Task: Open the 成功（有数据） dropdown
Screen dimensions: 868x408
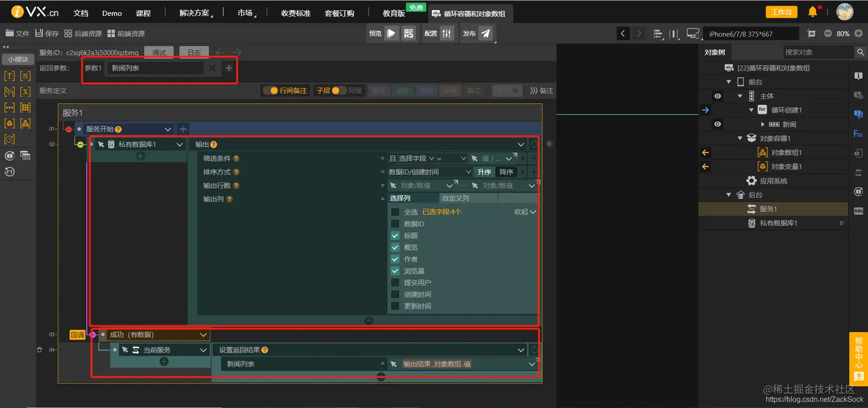Action: click(203, 335)
